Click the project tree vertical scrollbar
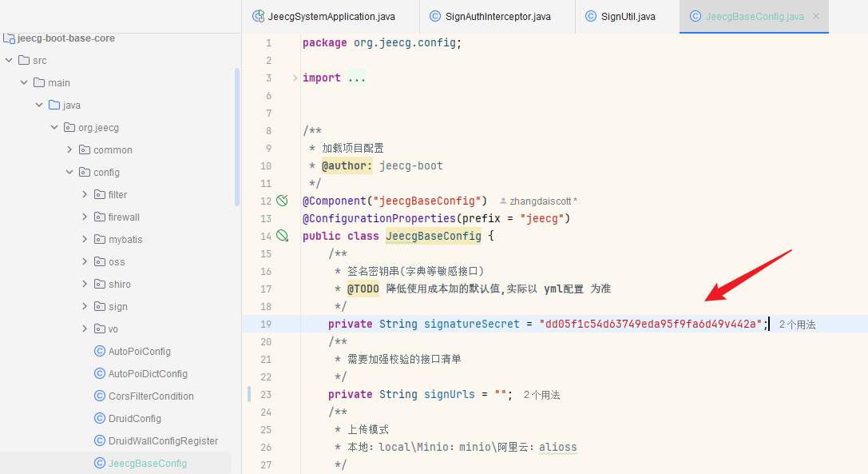The height and width of the screenshot is (474, 868). [236, 136]
